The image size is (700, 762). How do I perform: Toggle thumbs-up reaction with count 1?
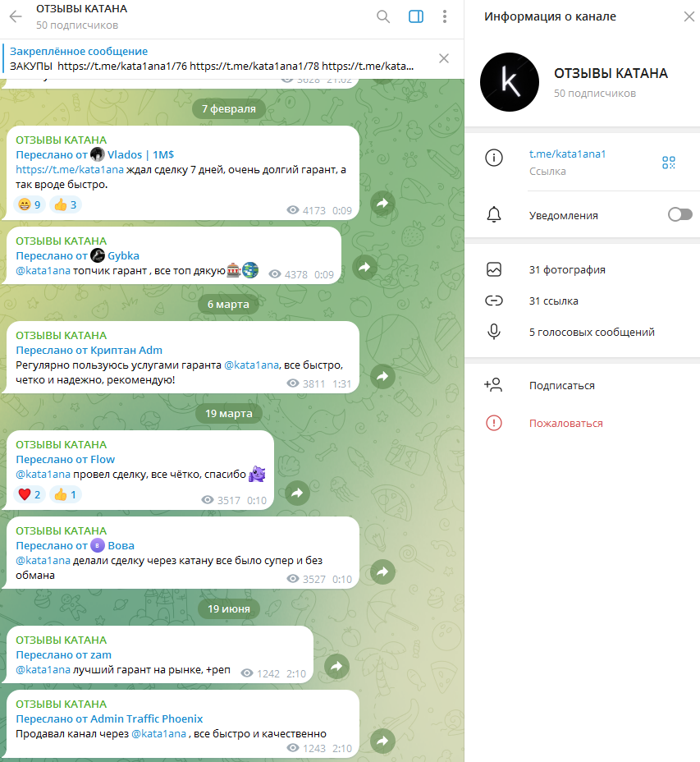66,494
